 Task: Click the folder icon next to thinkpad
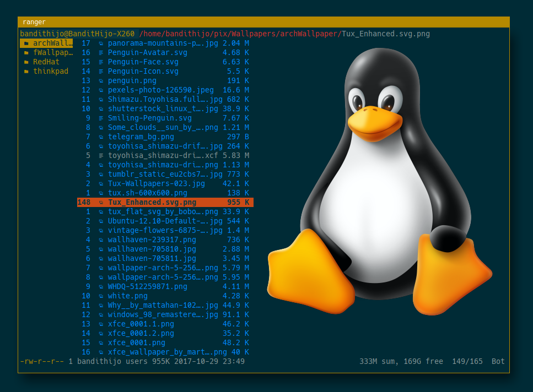tap(26, 72)
